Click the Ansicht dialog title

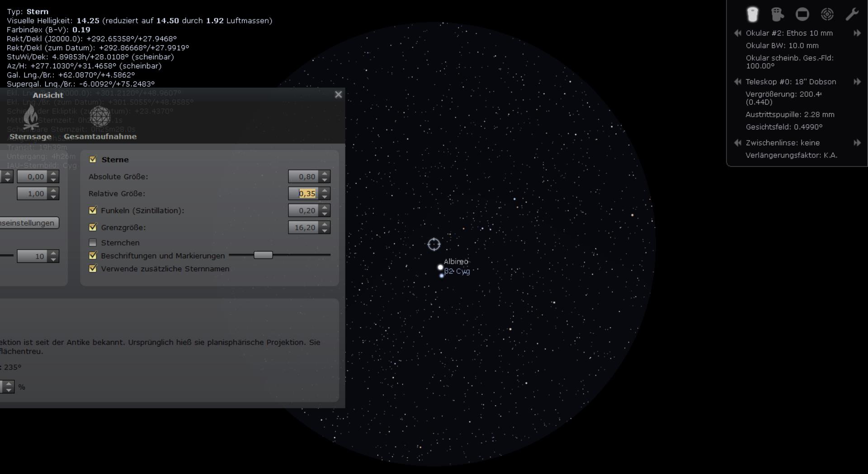[x=48, y=95]
